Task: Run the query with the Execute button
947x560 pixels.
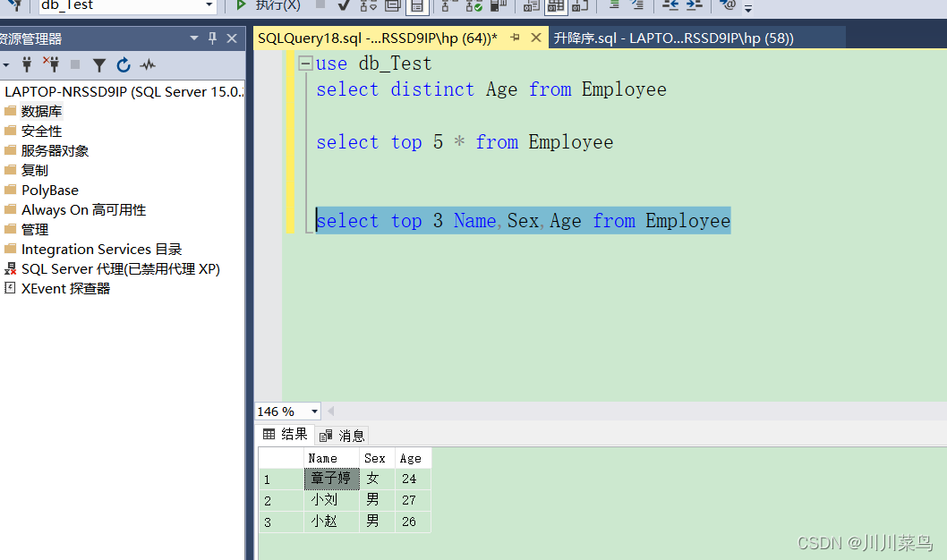Action: [x=269, y=4]
